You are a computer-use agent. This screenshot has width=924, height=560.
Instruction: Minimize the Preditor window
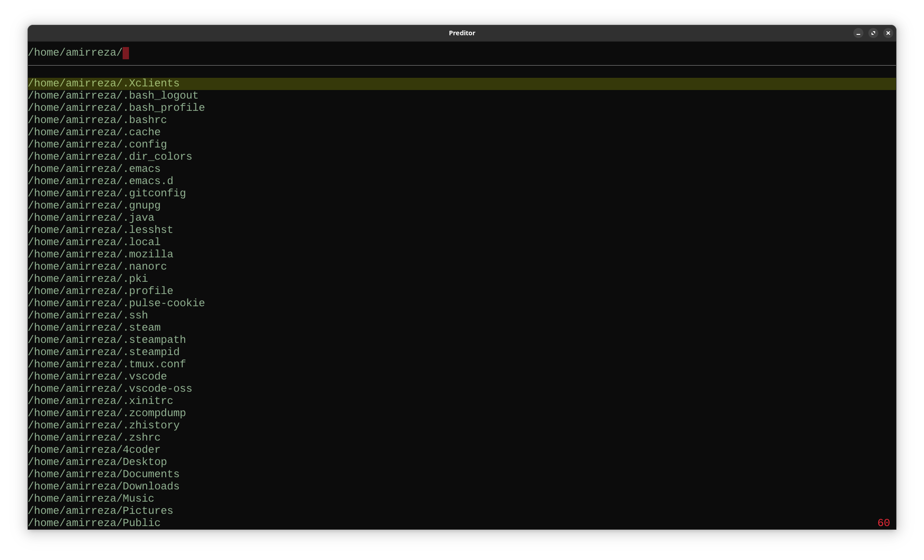[x=858, y=33]
